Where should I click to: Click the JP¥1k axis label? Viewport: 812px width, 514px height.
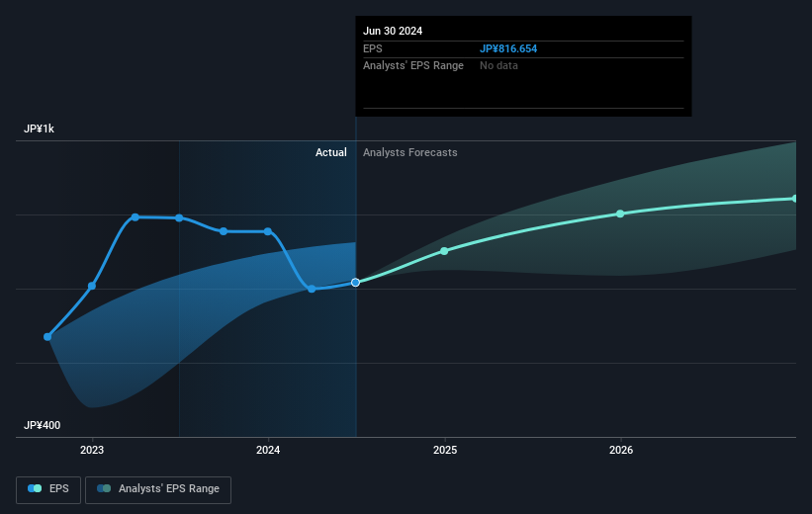[39, 128]
